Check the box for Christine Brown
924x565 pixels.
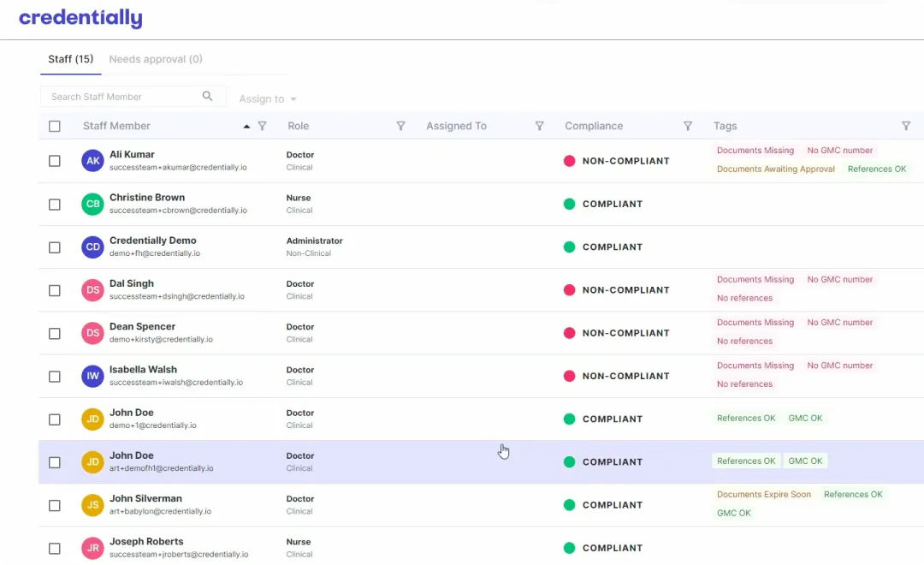(x=55, y=205)
